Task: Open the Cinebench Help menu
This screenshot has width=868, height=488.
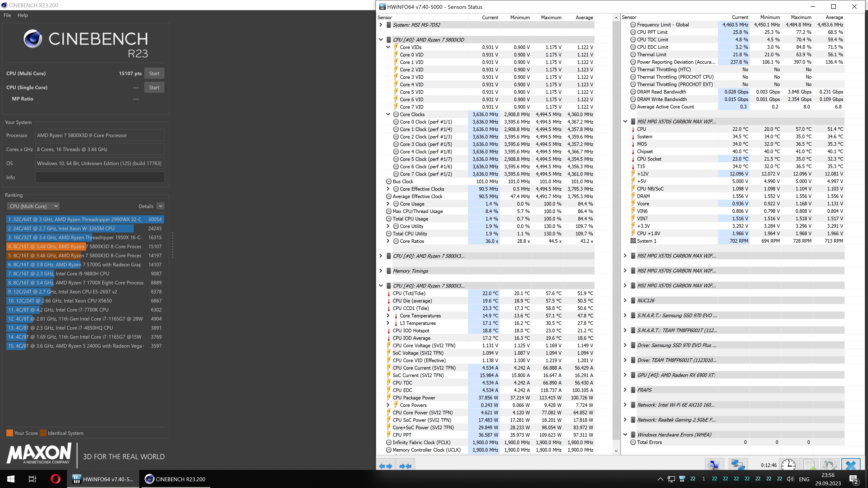Action: point(23,15)
